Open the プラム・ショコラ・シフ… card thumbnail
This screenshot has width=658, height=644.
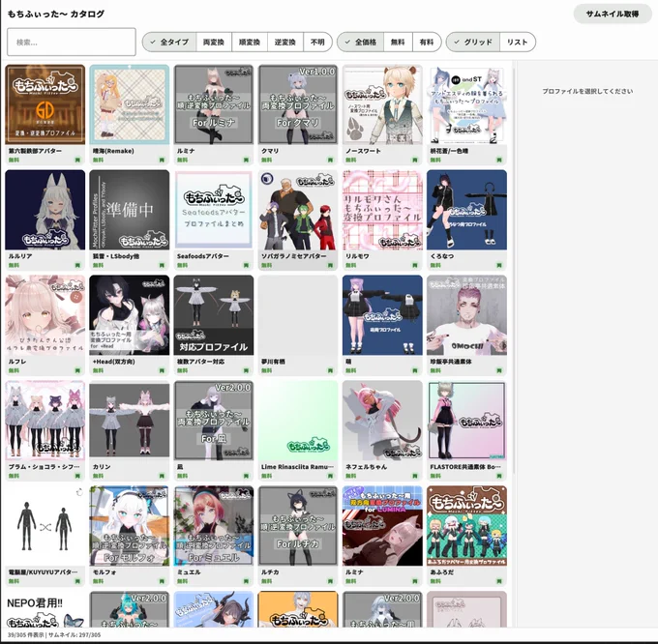(x=45, y=421)
